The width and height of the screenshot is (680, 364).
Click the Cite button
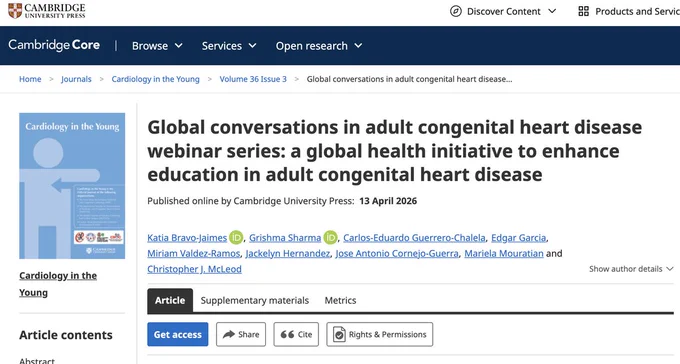pos(296,334)
